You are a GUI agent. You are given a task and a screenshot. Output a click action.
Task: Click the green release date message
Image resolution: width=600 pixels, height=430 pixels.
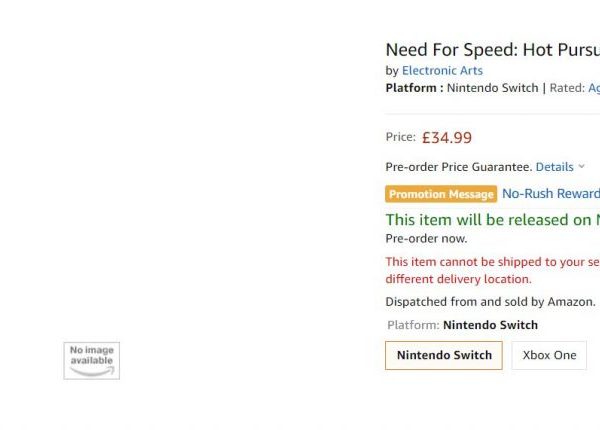tap(493, 220)
